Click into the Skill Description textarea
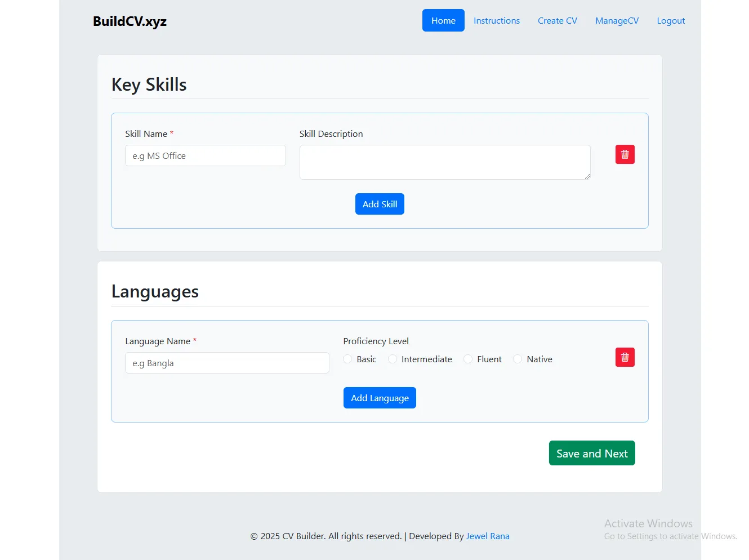Viewport: 749px width, 560px height. [444, 162]
